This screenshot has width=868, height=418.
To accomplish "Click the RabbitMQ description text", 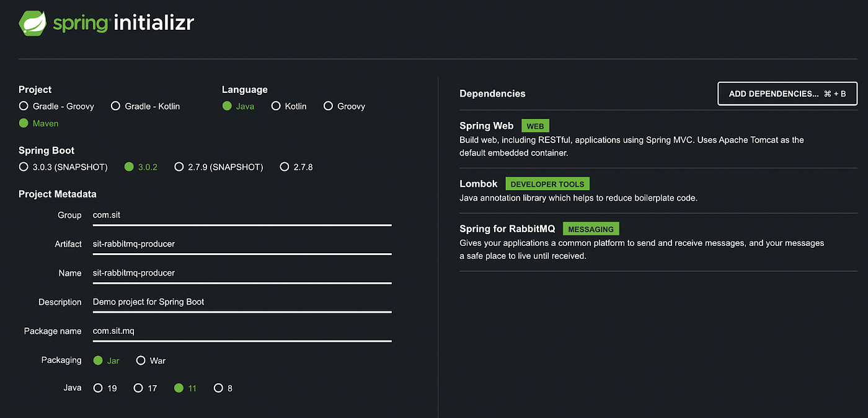I will tap(642, 250).
